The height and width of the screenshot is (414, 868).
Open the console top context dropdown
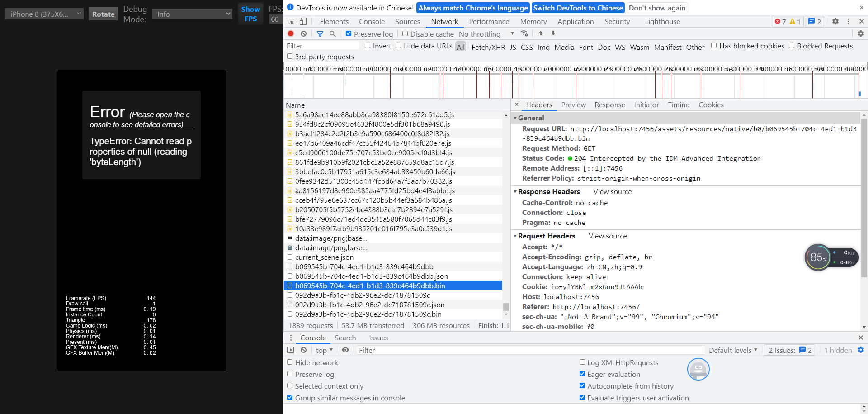(x=324, y=350)
